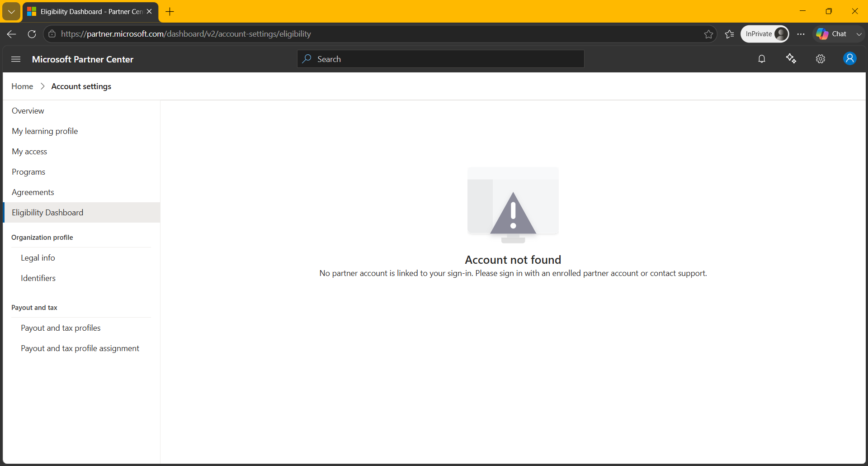868x466 pixels.
Task: Expand the tab actions dropdown arrow
Action: [11, 12]
